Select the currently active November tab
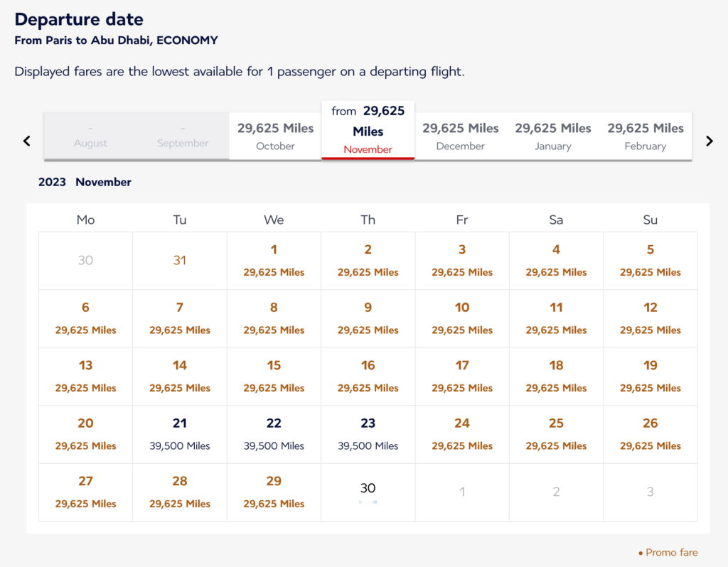This screenshot has width=728, height=567. point(368,130)
